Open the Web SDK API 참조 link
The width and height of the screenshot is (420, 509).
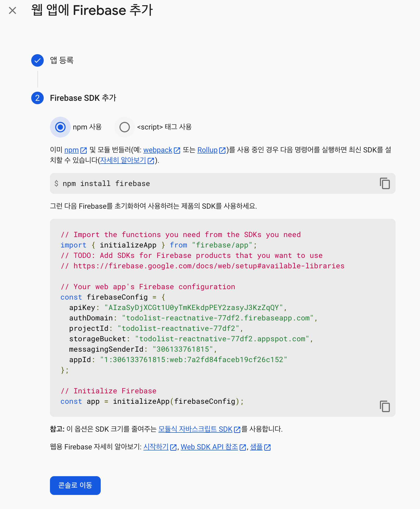point(209,447)
